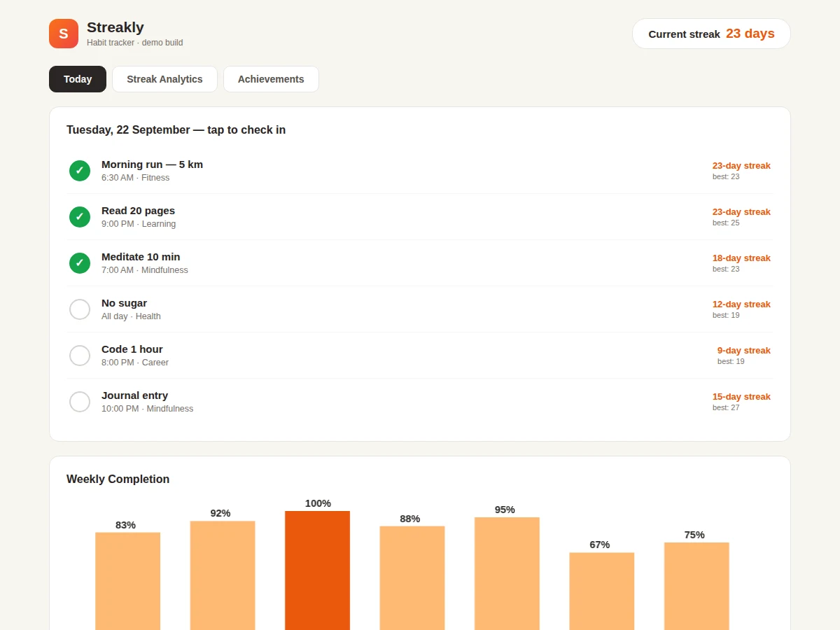Check in the Journal entry habit
This screenshot has height=630, width=840.
[x=80, y=402]
